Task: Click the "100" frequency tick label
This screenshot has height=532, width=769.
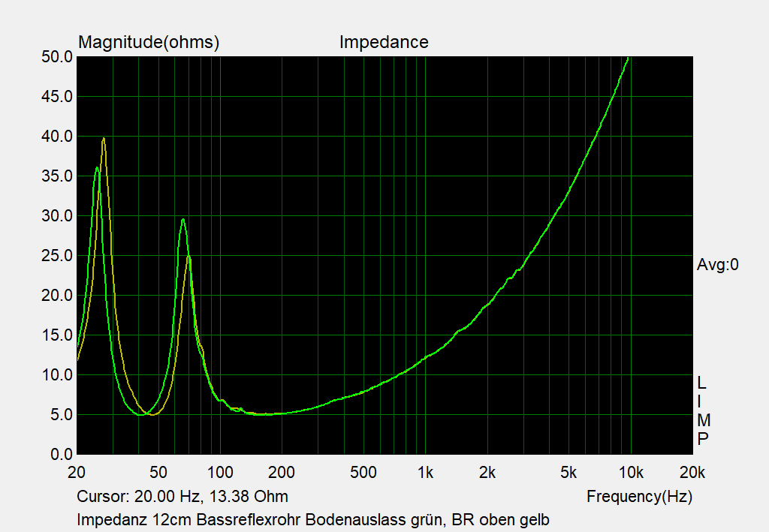Action: click(220, 473)
